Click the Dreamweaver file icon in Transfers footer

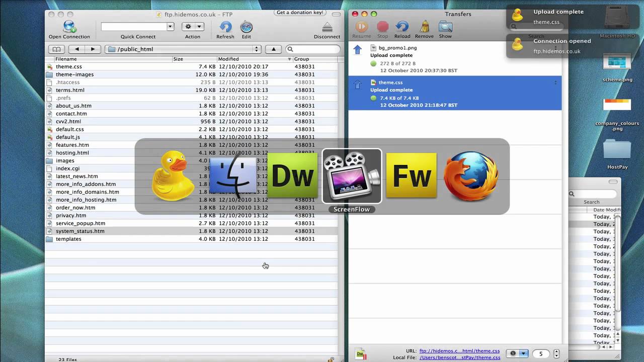pyautogui.click(x=361, y=354)
